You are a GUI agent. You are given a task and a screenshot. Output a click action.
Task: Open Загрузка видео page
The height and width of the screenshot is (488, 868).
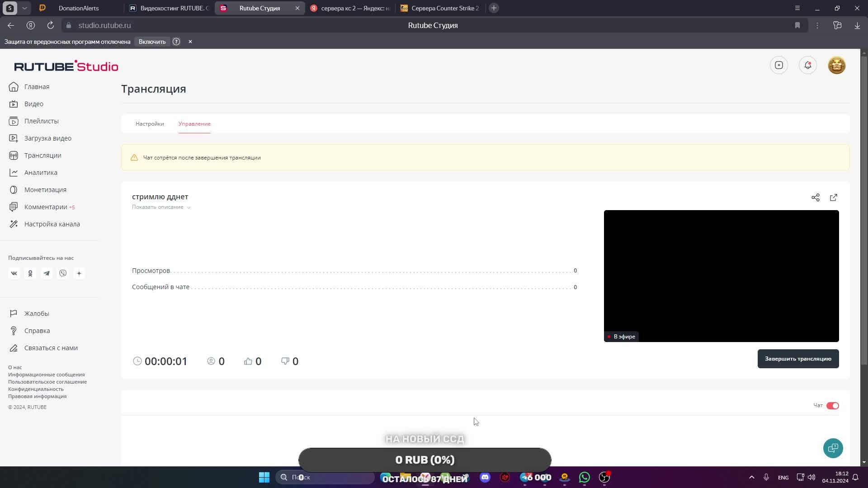tap(40, 138)
